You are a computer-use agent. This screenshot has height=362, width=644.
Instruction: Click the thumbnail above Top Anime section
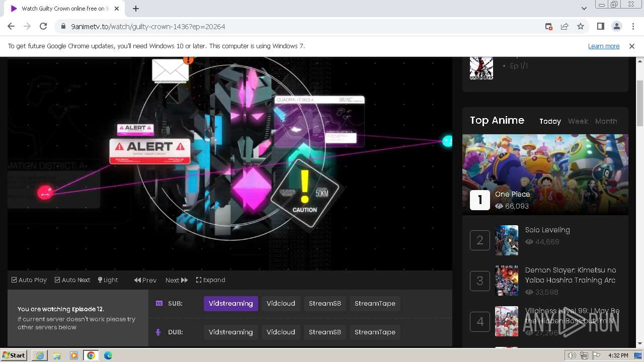click(x=481, y=68)
